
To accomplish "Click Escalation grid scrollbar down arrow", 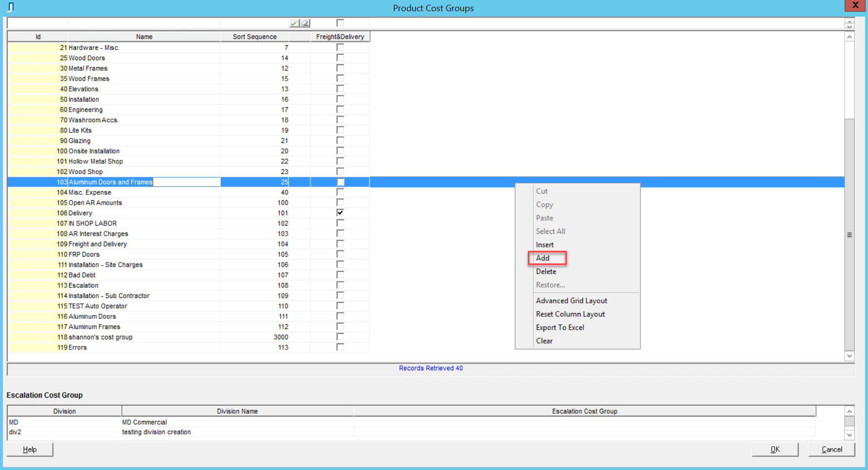I will pos(850,435).
